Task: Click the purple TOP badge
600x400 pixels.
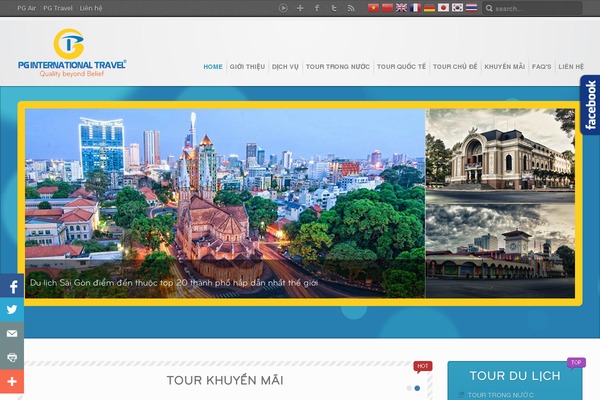Action: click(576, 362)
